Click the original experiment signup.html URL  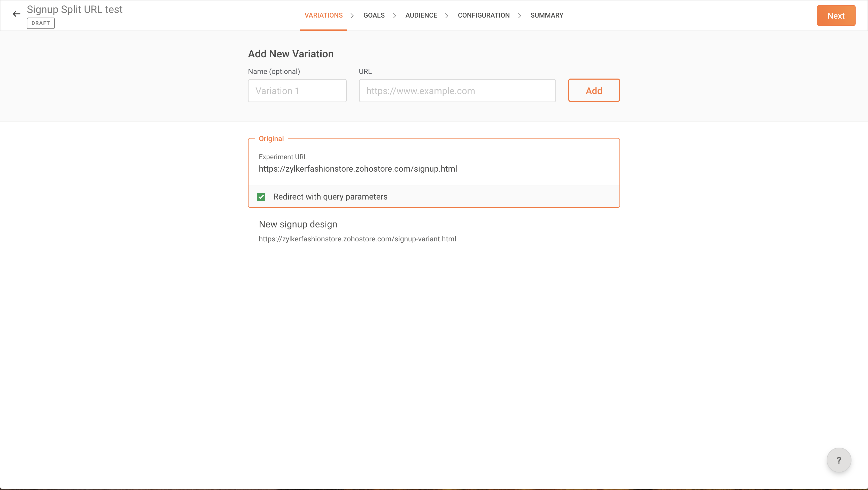coord(358,169)
